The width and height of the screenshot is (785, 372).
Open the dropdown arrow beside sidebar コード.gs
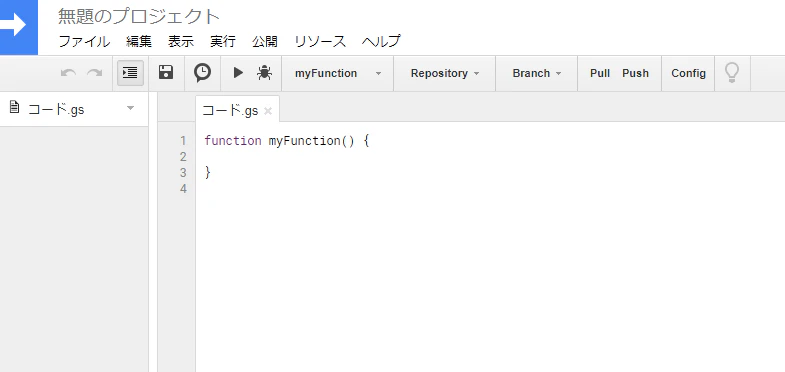[x=131, y=108]
